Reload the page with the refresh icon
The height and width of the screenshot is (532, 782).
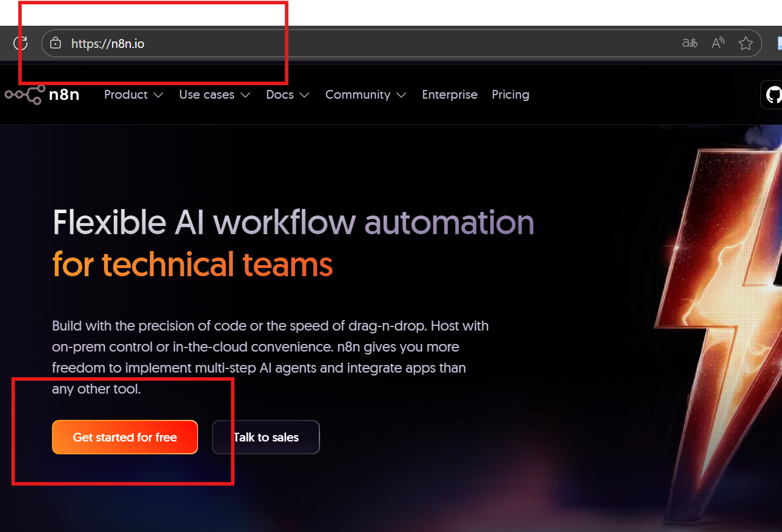click(x=20, y=43)
